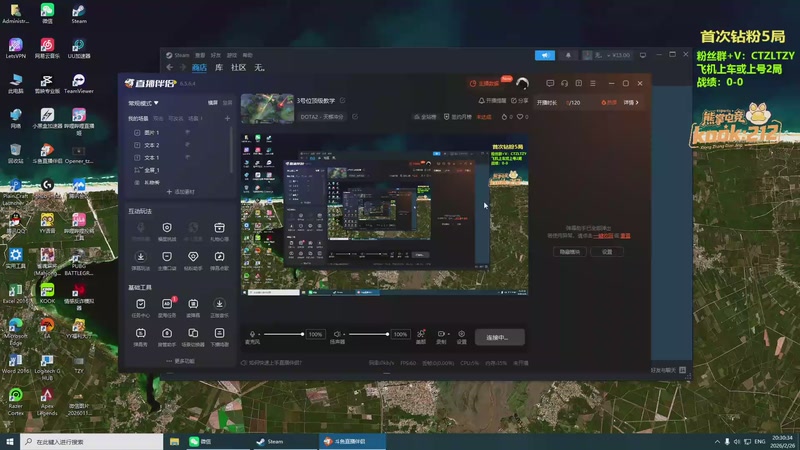The height and width of the screenshot is (450, 800).
Task: Select the 全屏_1 source row
Action: (x=180, y=170)
